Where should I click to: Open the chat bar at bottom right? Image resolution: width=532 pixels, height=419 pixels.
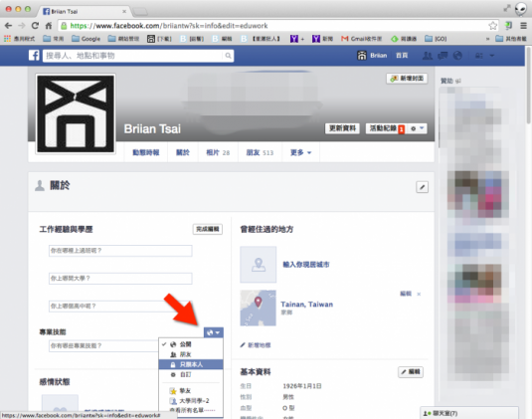469,413
